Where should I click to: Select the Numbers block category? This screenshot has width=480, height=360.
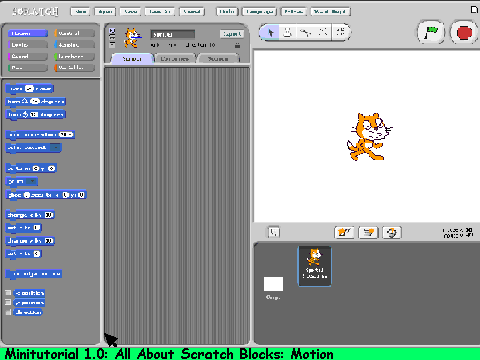coord(74,56)
